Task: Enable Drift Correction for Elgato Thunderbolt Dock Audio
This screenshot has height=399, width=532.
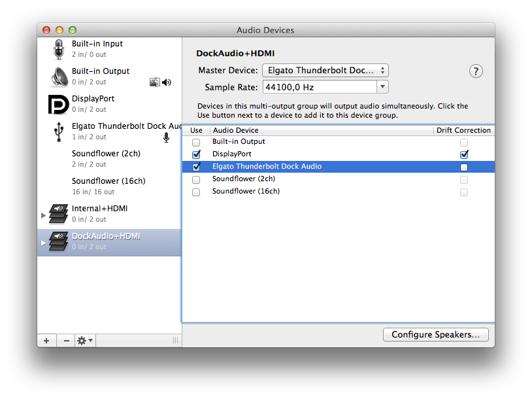Action: [464, 167]
